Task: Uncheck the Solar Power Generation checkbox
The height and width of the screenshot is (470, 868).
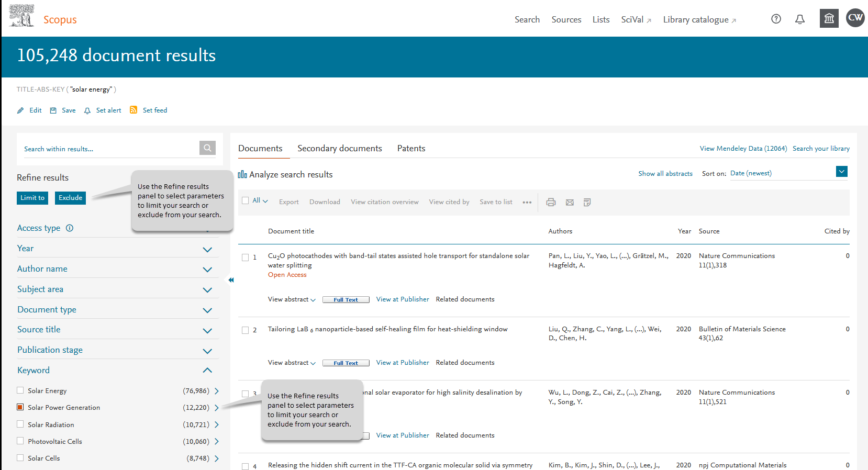Action: (20, 407)
